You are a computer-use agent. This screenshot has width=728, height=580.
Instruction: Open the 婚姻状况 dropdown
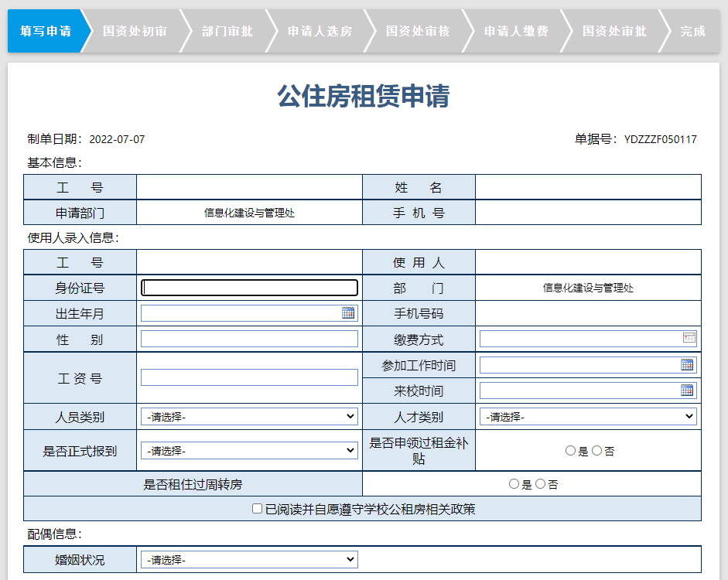249,559
